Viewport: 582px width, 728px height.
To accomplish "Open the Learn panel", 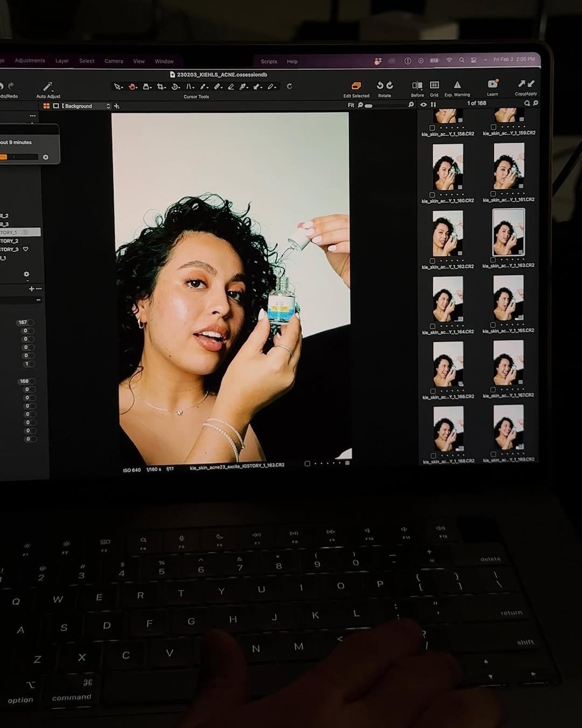I will pyautogui.click(x=493, y=84).
